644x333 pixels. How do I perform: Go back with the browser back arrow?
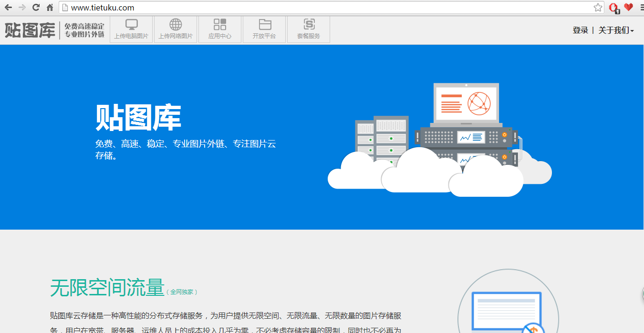click(8, 7)
